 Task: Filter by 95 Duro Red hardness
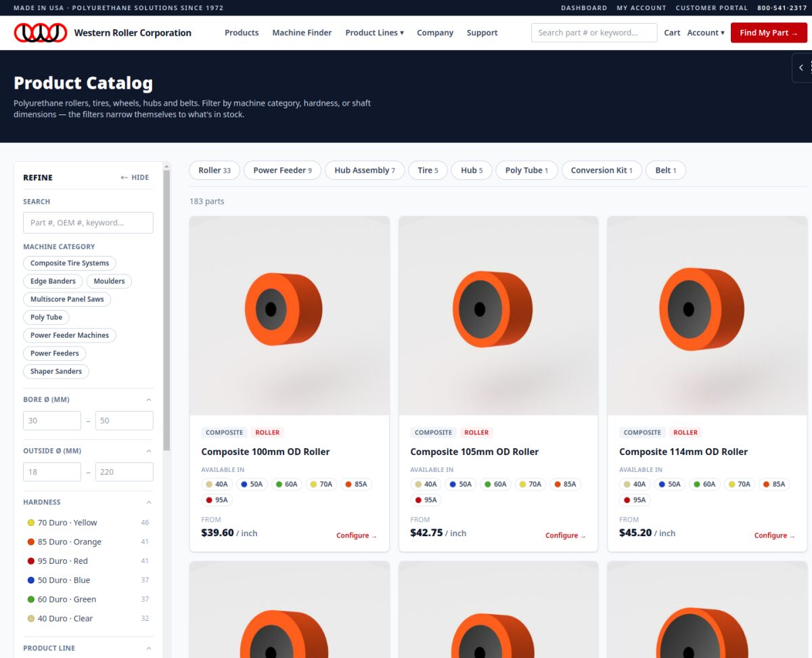pos(88,561)
